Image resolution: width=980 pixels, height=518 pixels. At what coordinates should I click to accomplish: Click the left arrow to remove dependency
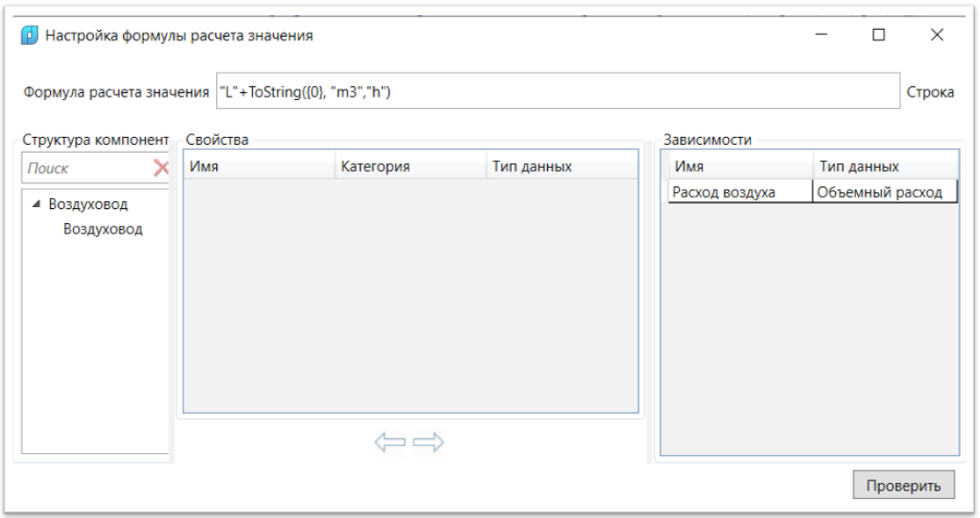[390, 442]
